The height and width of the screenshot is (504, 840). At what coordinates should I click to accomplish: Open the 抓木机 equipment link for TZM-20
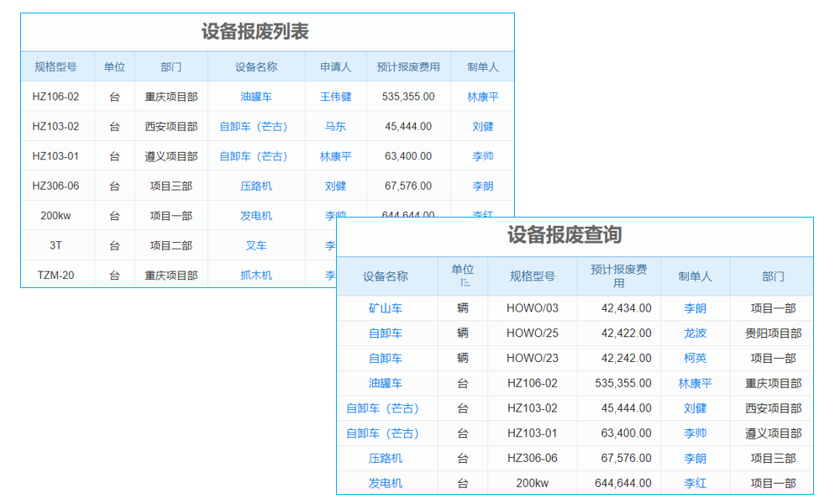(x=256, y=275)
